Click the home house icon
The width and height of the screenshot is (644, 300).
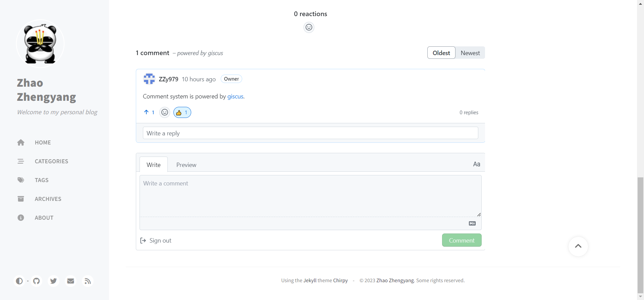[21, 142]
